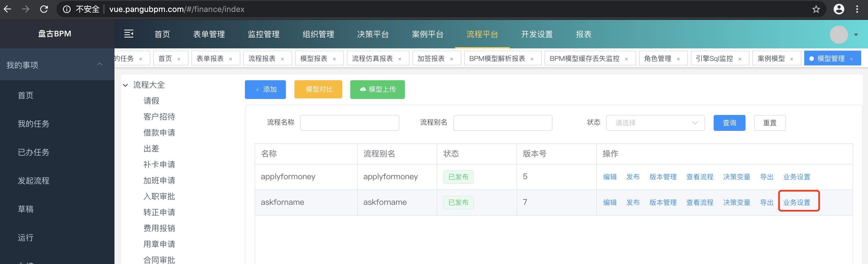Click the browser forward arrow
This screenshot has height=264, width=868.
[x=26, y=9]
